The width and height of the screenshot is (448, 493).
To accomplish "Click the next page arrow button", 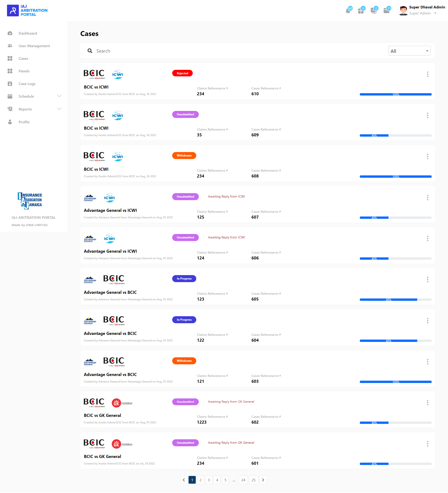I will (263, 480).
